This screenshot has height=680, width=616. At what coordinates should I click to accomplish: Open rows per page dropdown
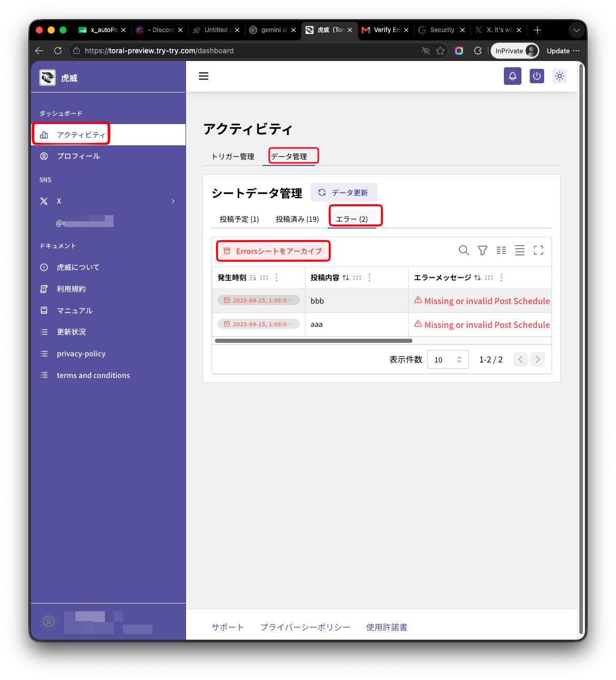[x=448, y=359]
